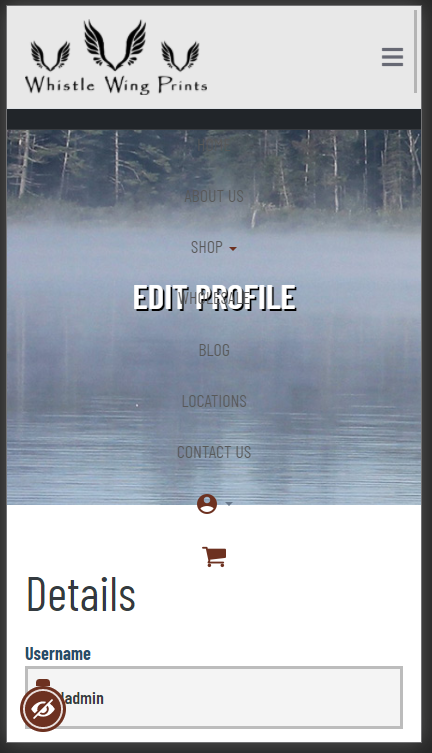
Task: Click the Details section heading
Action: 81,594
